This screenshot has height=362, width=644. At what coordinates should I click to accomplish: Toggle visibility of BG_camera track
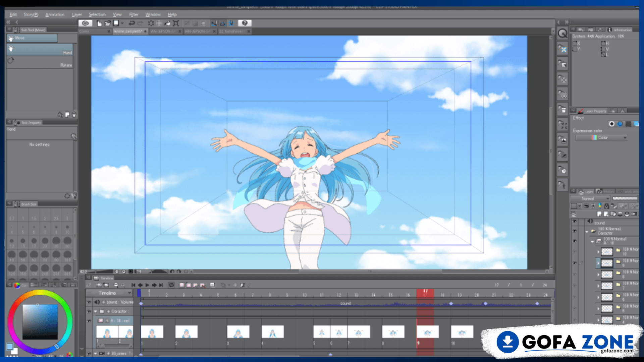tap(89, 353)
